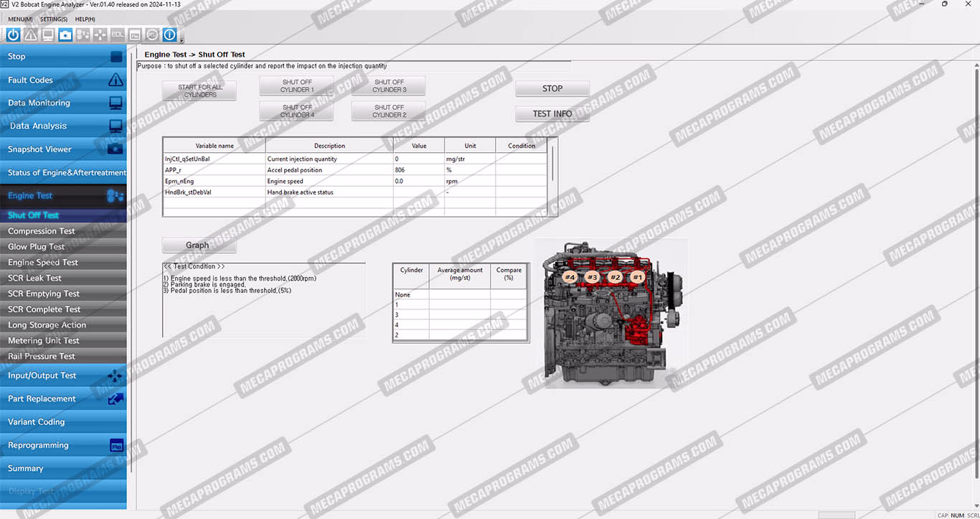This screenshot has width=980, height=519.
Task: Click Shut Off Cylinder 3 button
Action: [388, 86]
